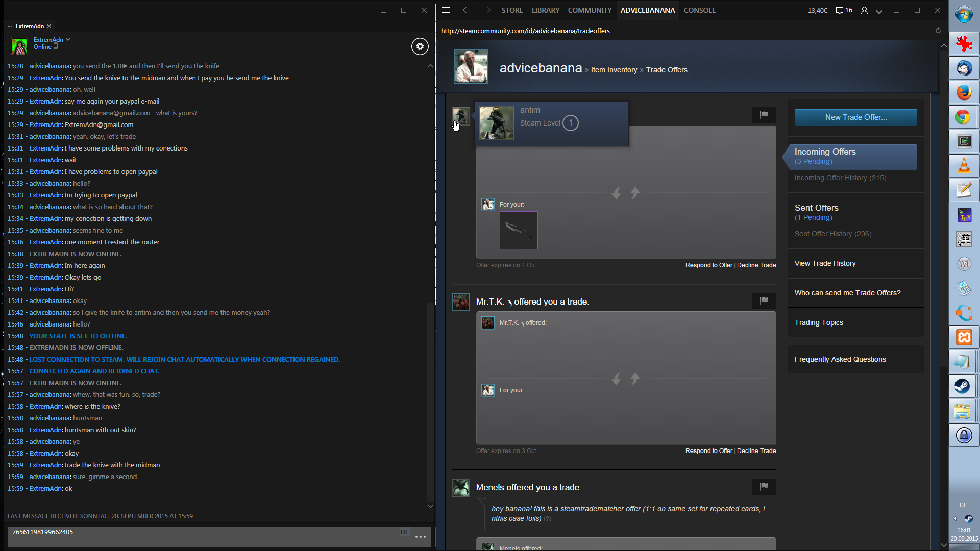Launch Firefox from the taskbar
The height and width of the screenshot is (551, 980).
[964, 93]
